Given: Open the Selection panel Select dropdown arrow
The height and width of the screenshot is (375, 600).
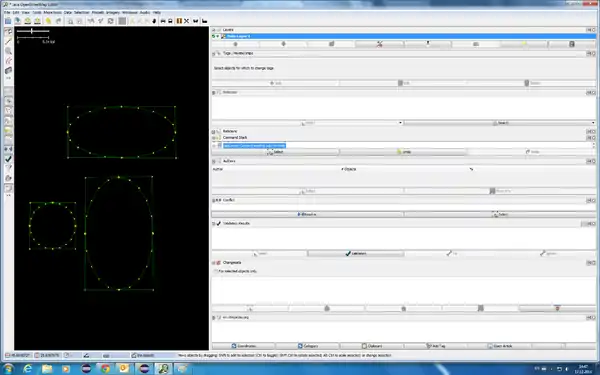Looking at the screenshot, I should point(400,123).
